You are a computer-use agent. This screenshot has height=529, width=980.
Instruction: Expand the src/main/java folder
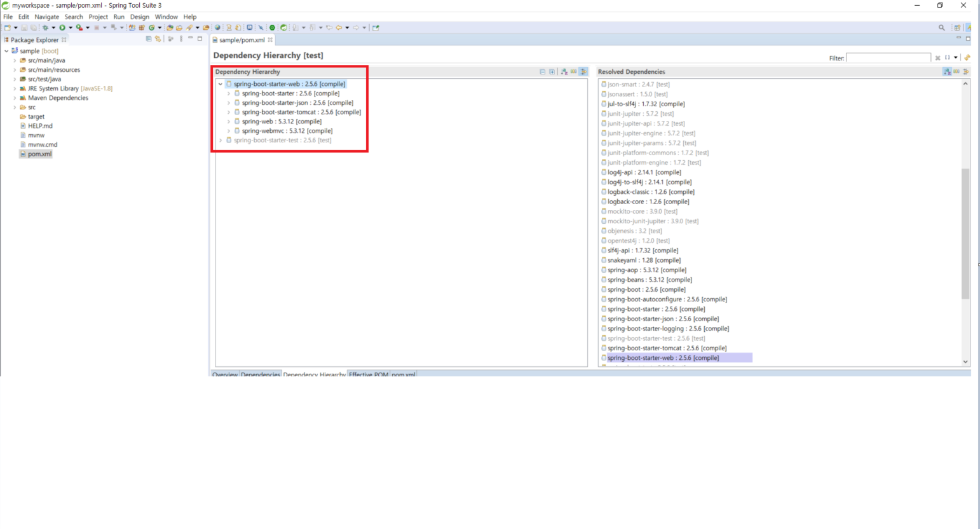coord(15,60)
